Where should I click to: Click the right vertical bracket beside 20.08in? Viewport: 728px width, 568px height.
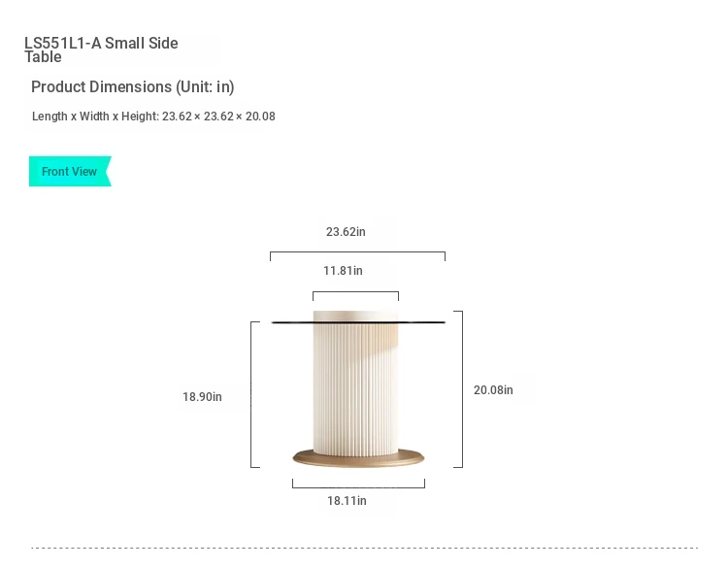pos(458,389)
